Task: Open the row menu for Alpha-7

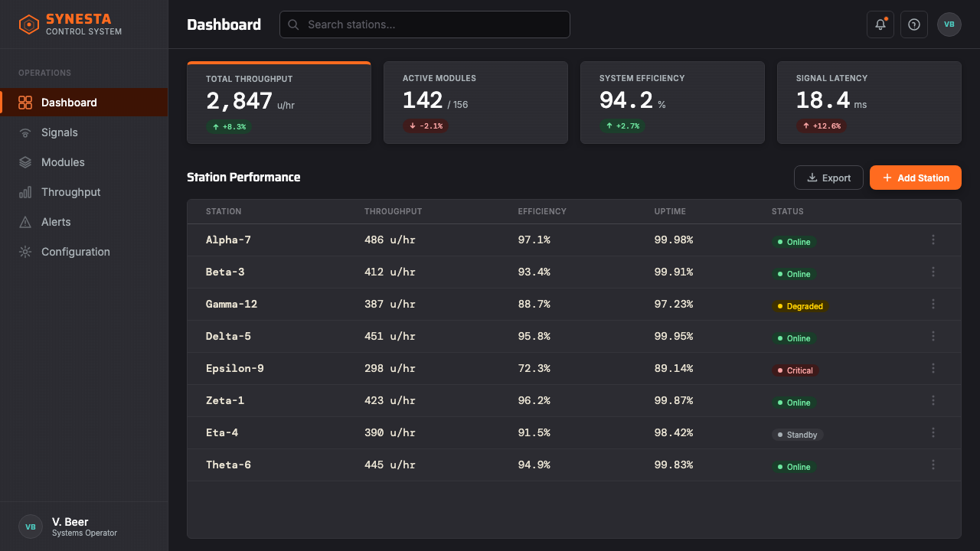Action: [x=933, y=240]
